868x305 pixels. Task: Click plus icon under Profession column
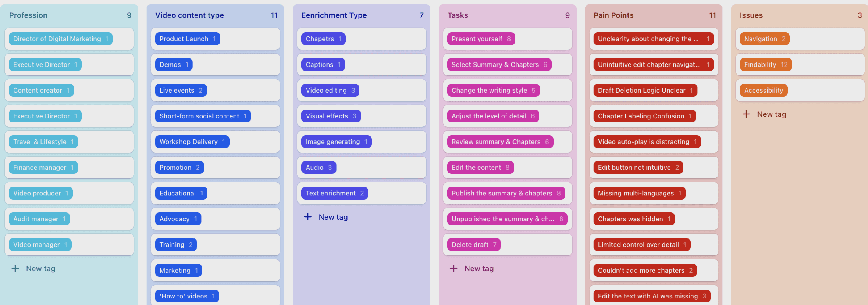tap(15, 268)
